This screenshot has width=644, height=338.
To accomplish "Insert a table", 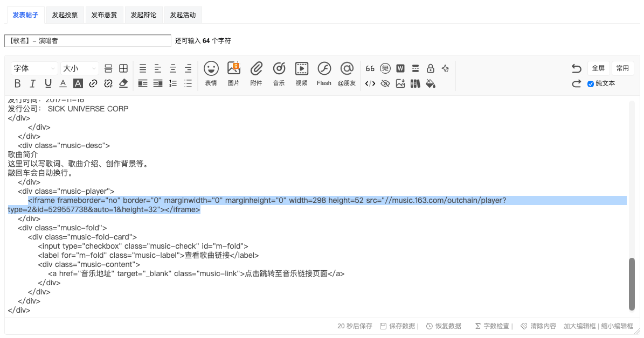I will [123, 68].
